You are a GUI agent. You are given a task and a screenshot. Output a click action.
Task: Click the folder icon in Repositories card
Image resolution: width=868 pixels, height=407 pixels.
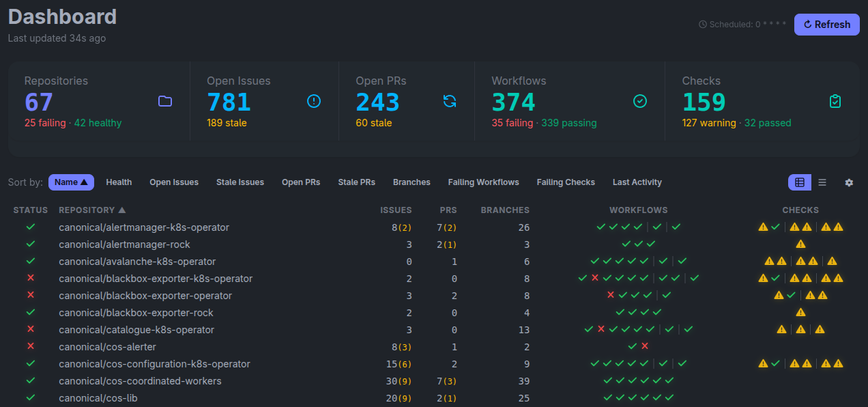tap(164, 102)
